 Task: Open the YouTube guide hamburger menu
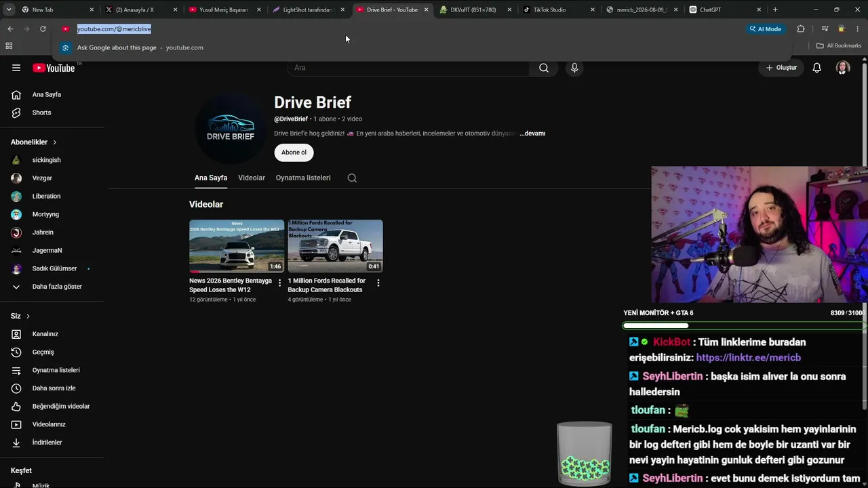coord(16,68)
